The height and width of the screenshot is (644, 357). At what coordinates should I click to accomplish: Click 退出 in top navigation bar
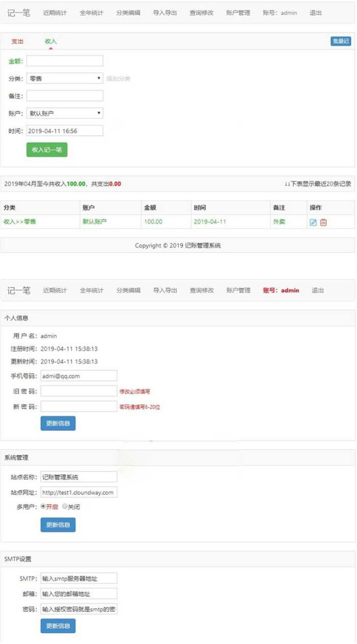point(316,12)
